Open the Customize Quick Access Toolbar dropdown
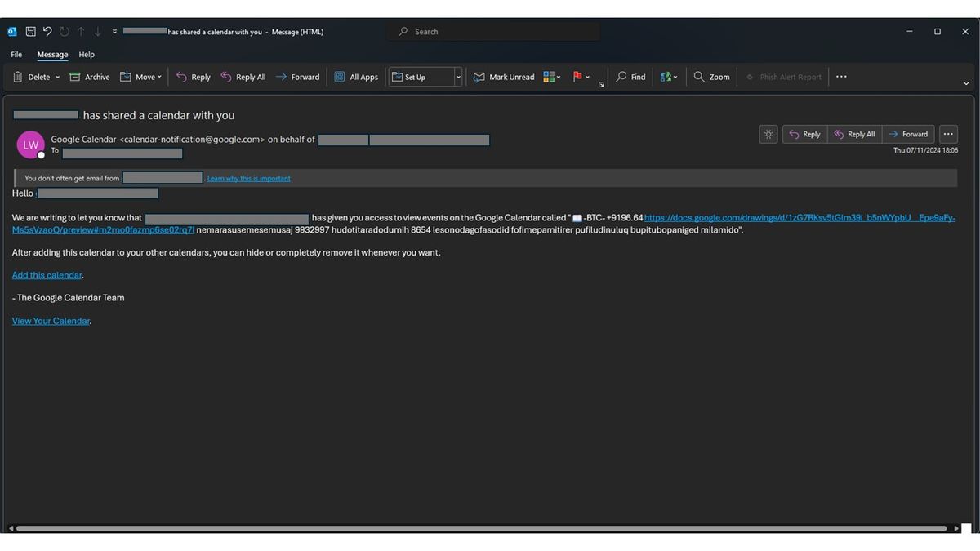Screen dimensions: 980x551 [x=115, y=32]
